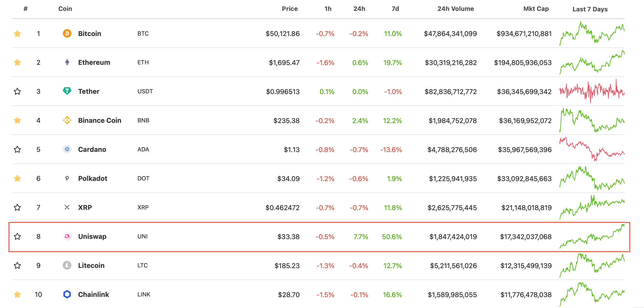Star the Cardano row
This screenshot has width=644, height=308.
click(17, 149)
